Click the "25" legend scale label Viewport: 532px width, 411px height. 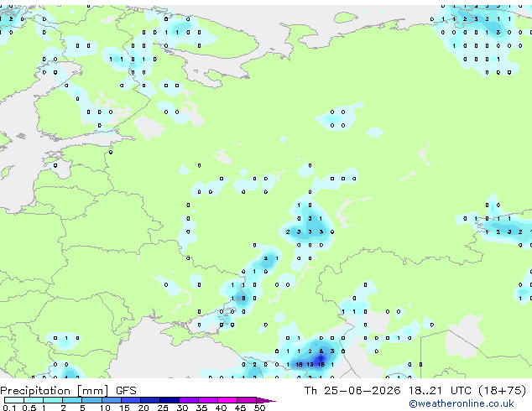tap(163, 408)
